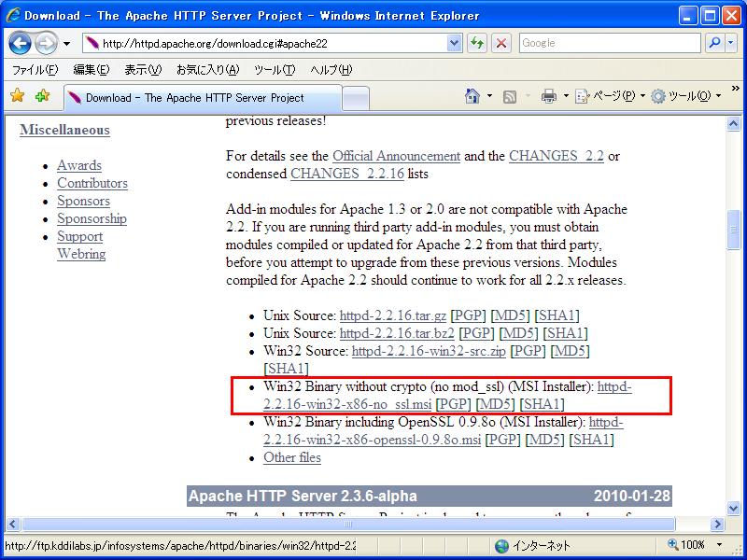Open SHA1 link for no_ssl.msi installer
Image resolution: width=747 pixels, height=560 pixels.
[542, 404]
